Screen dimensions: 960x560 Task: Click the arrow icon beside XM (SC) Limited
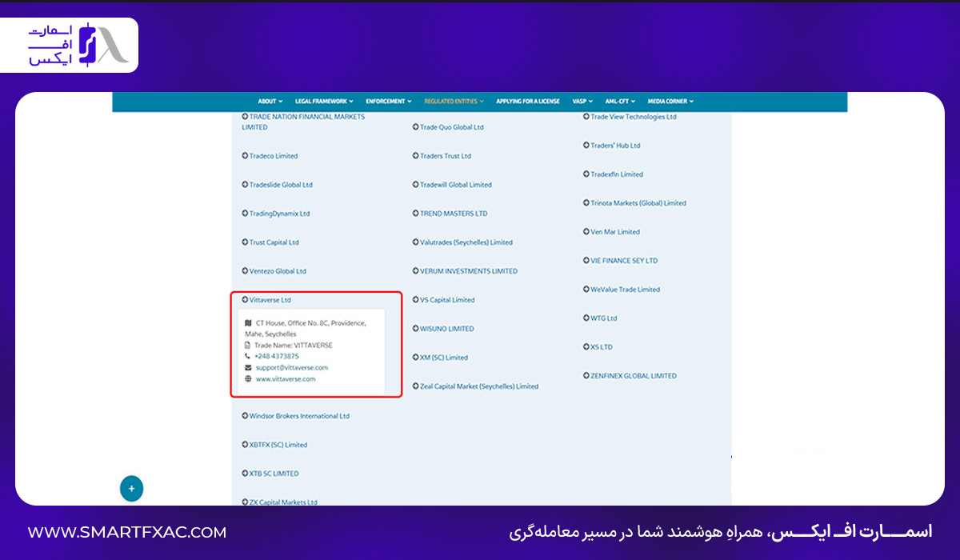[x=416, y=358]
